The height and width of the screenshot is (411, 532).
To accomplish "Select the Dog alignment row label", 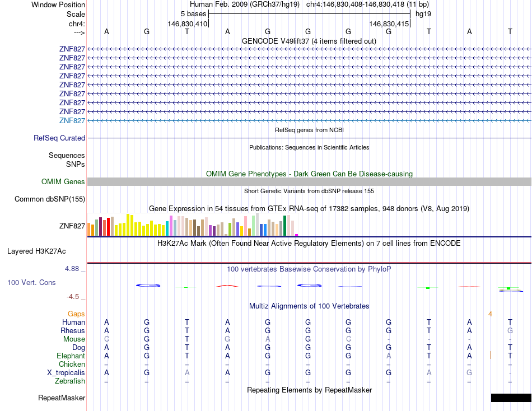I will 78,348.
